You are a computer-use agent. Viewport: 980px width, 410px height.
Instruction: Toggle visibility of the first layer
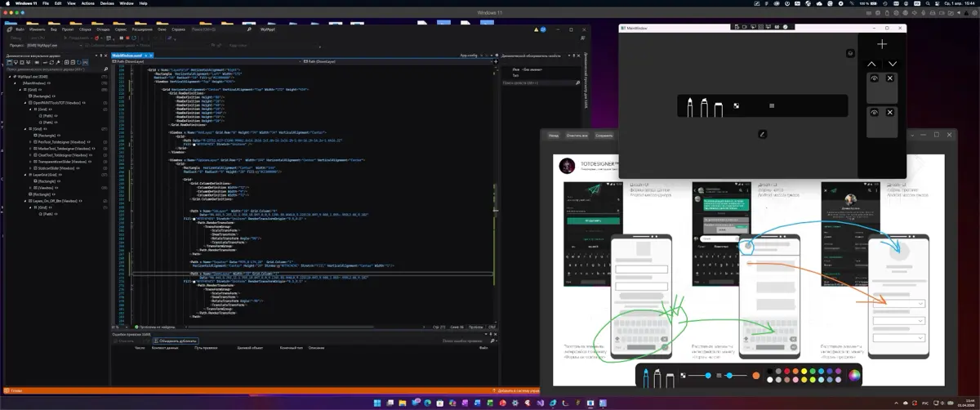pos(874,78)
